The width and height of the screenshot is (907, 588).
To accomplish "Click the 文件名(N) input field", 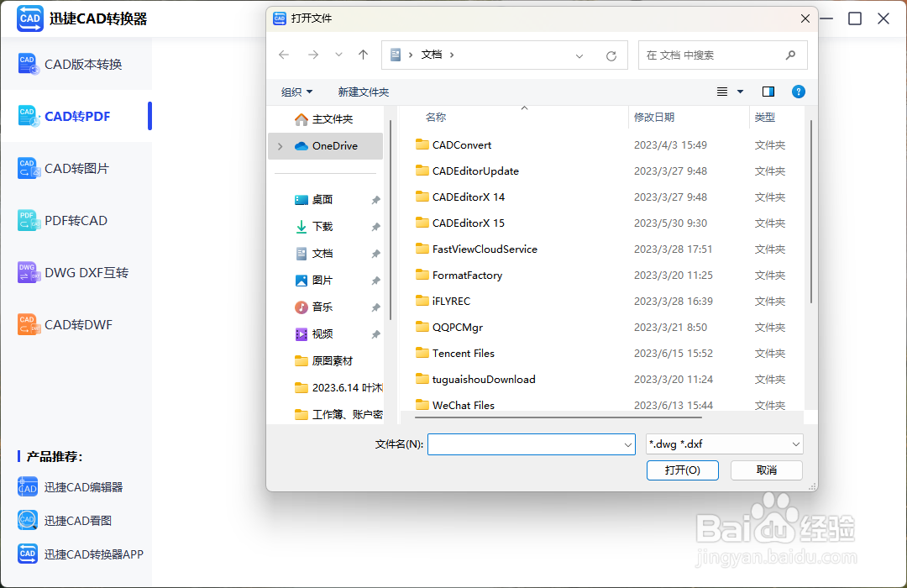I will tap(532, 444).
